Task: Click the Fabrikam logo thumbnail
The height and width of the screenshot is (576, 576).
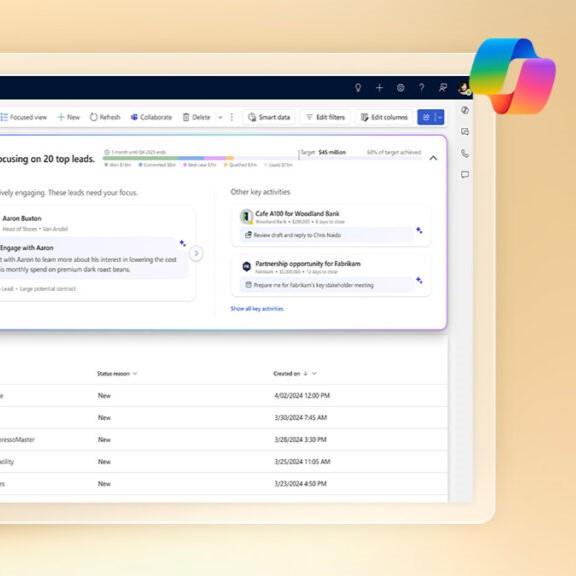Action: pyautogui.click(x=246, y=266)
